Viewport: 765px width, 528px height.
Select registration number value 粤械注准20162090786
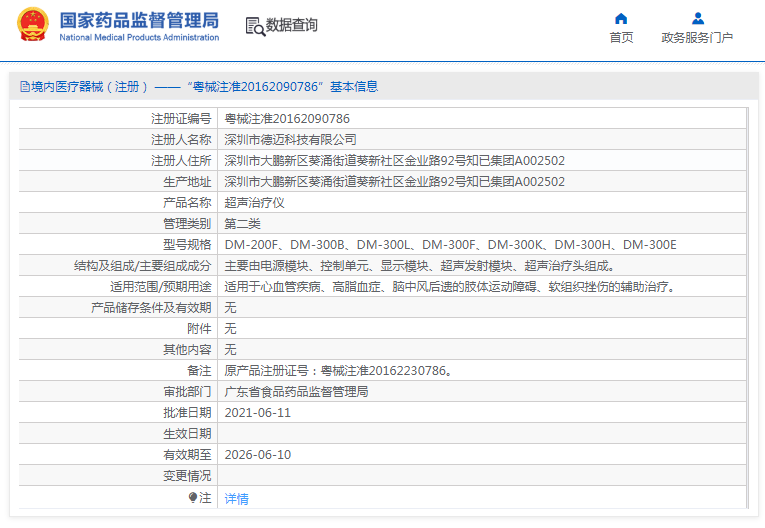[x=287, y=119]
